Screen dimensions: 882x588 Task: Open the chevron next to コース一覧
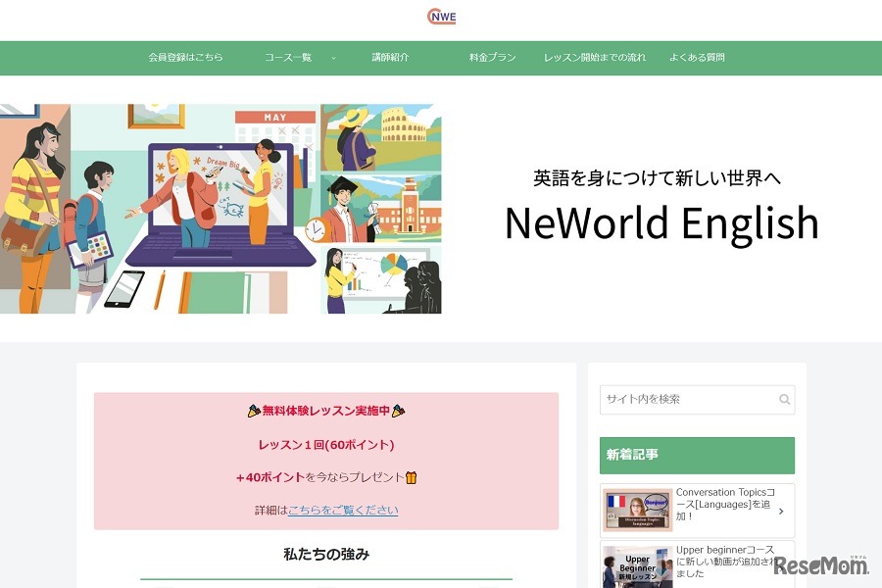pos(334,58)
